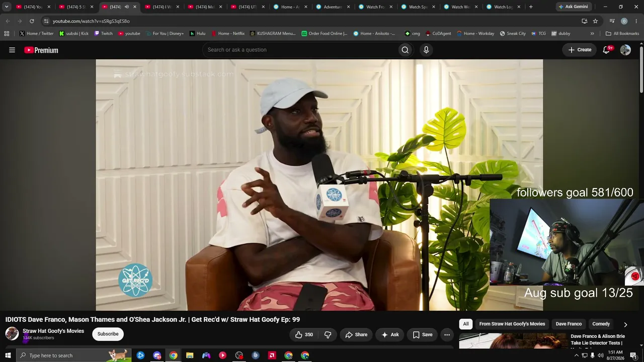
Task: Open YouTube notifications bell
Action: 607,50
